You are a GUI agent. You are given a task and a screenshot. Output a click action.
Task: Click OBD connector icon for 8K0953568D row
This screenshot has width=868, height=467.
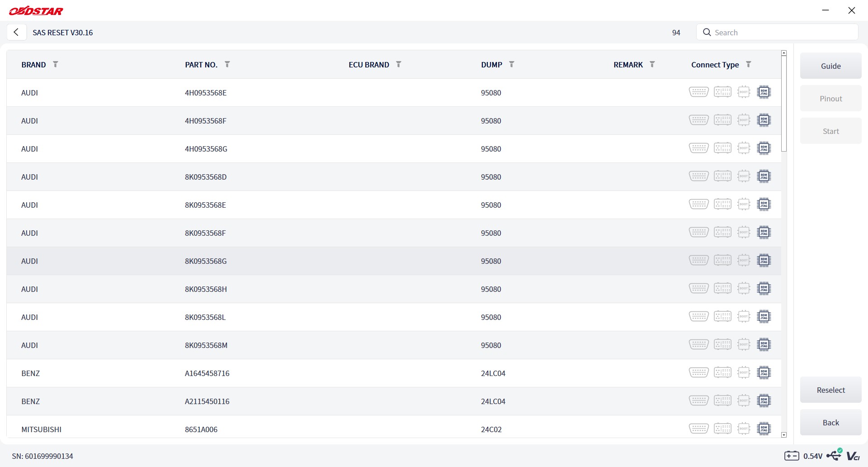pyautogui.click(x=699, y=176)
